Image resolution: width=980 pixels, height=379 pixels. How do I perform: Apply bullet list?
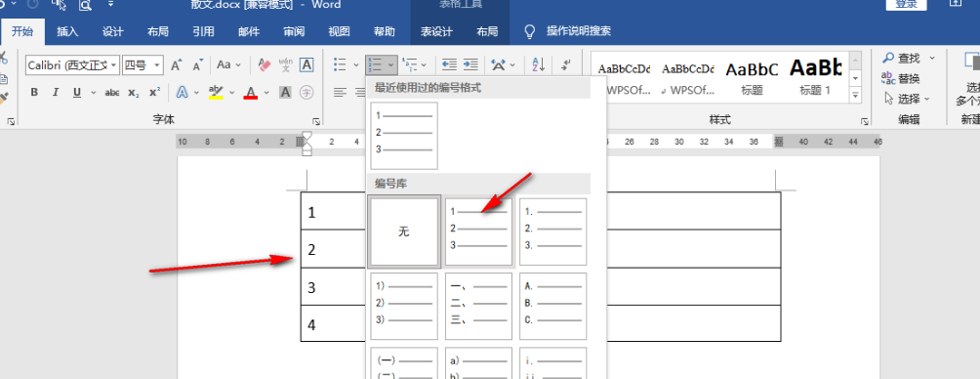[340, 64]
